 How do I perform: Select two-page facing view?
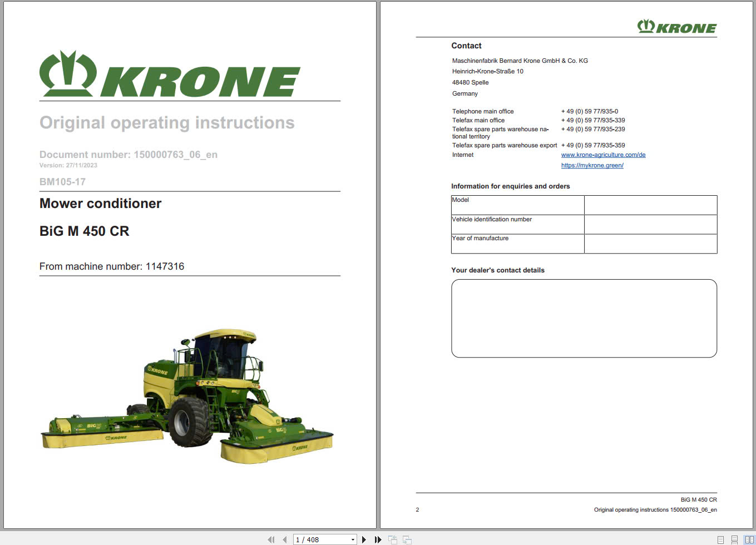(749, 539)
